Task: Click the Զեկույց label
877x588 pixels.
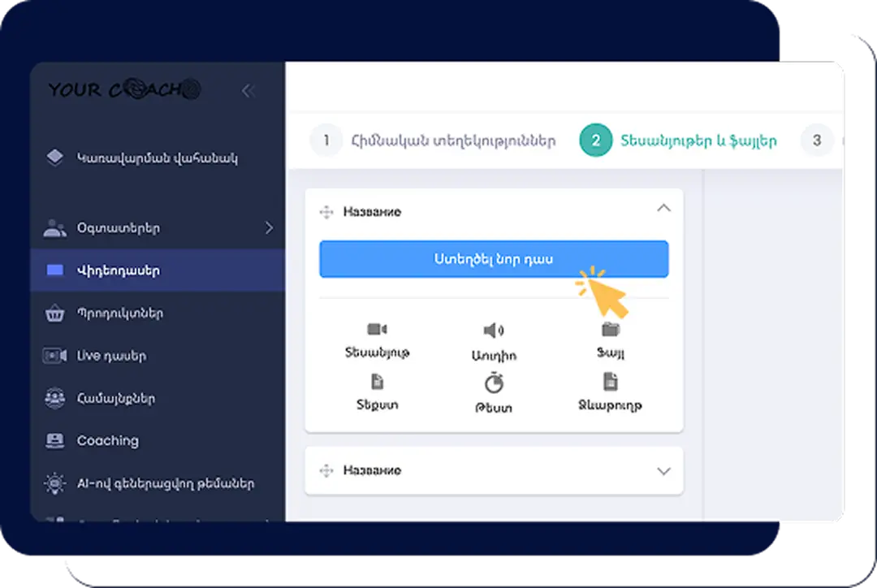Action: pos(610,405)
